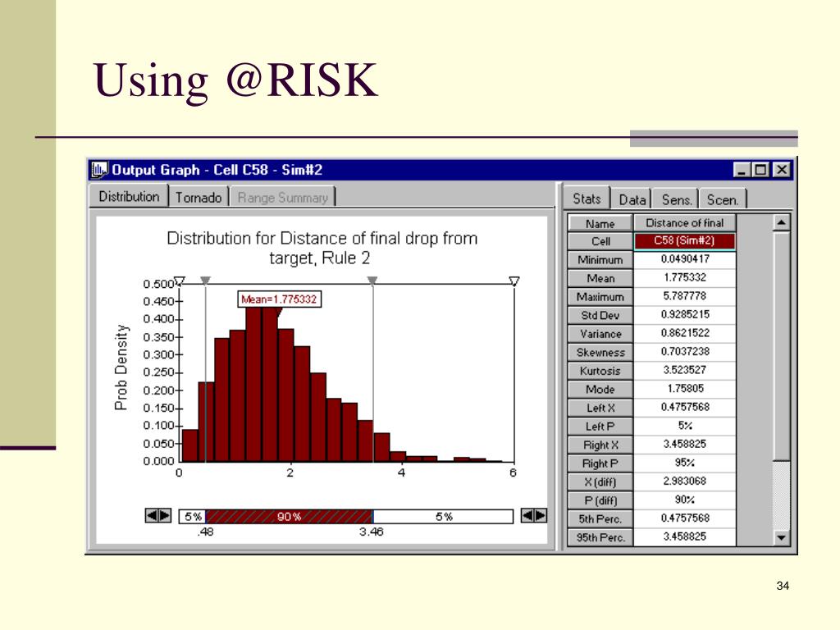Screen dimensions: 840x630
Task: Click the 5th Perc. value
Action: tap(685, 518)
